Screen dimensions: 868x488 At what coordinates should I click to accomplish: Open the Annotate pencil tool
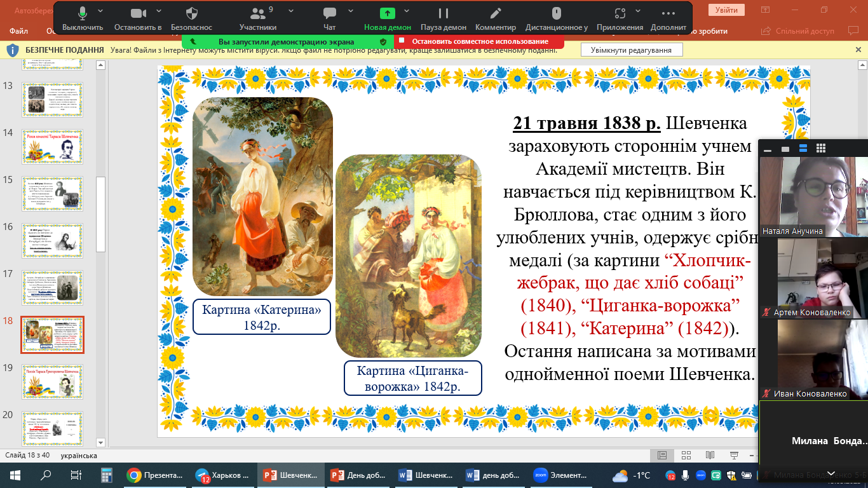[496, 18]
